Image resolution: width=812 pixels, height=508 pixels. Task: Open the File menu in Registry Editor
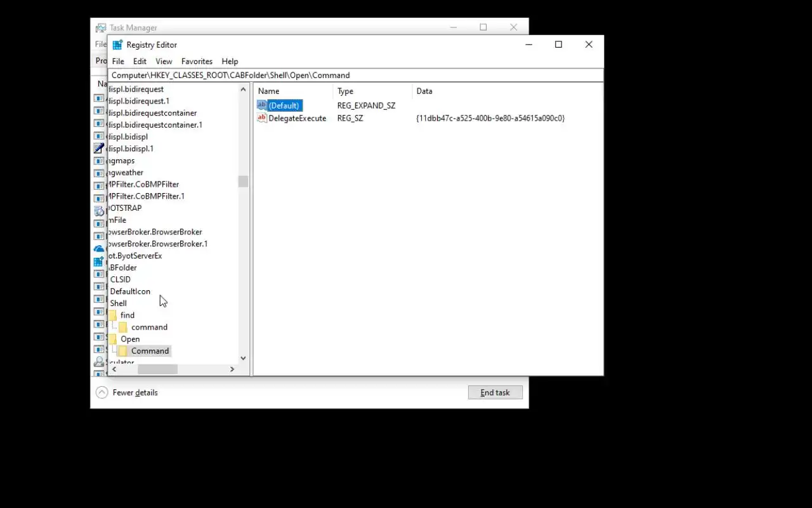click(x=118, y=62)
